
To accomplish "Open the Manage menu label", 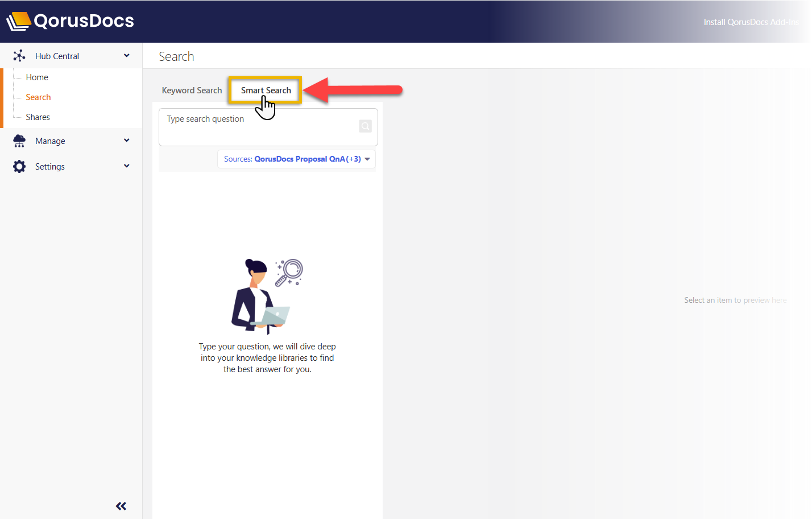I will [x=50, y=141].
